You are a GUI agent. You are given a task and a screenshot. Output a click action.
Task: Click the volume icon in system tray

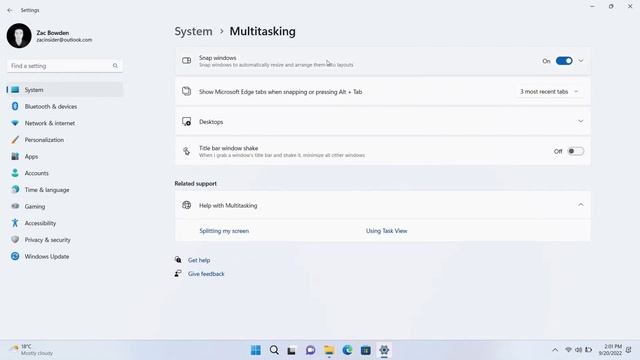click(578, 350)
